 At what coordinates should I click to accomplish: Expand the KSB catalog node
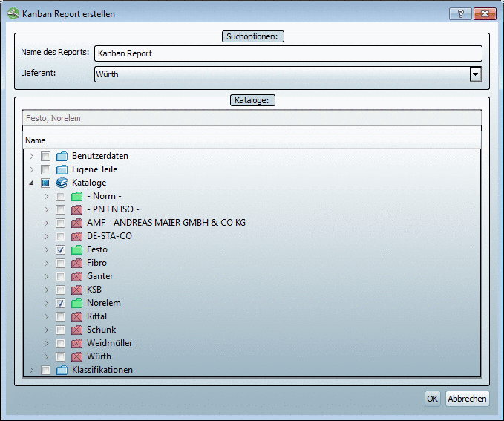[46, 290]
